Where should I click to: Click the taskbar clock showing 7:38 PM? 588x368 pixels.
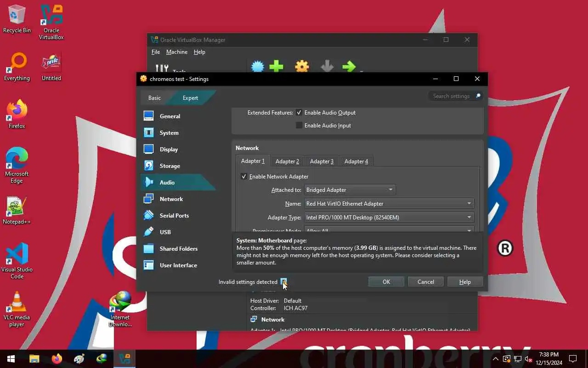click(549, 359)
